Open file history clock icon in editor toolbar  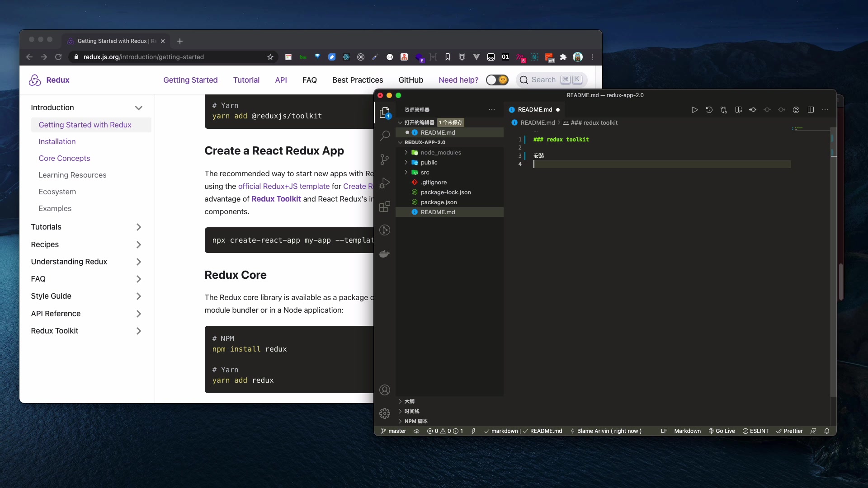pyautogui.click(x=709, y=110)
